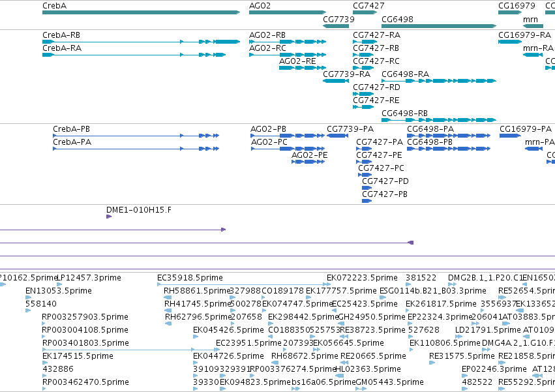
Task: Select EST EK045426.5prime label
Action: [228, 330]
